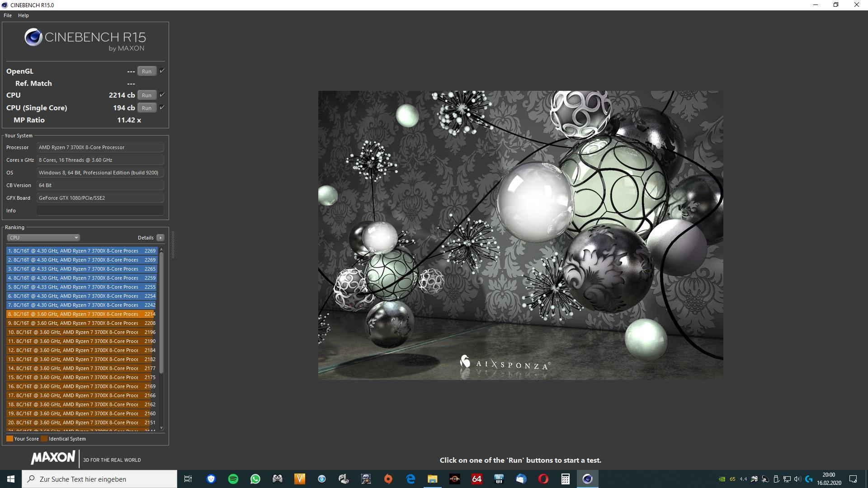Viewport: 868px width, 488px height.
Task: Click the Identical System legend swatch
Action: point(44,439)
